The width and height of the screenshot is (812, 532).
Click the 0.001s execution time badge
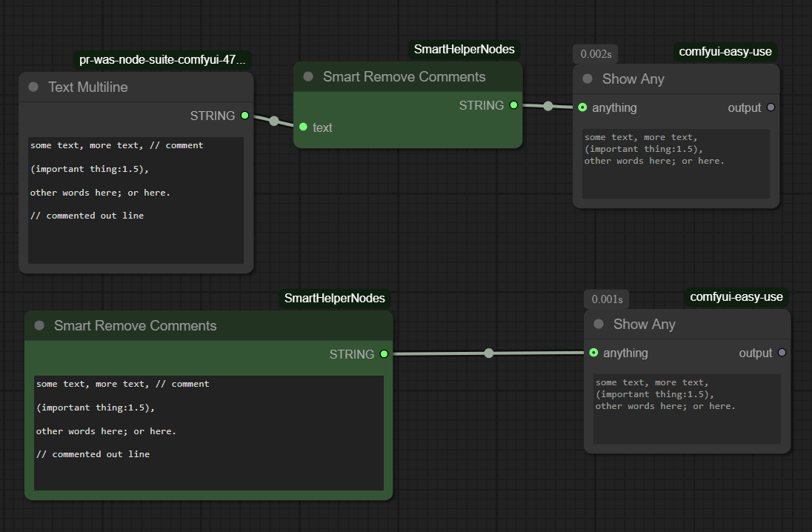[x=607, y=299]
